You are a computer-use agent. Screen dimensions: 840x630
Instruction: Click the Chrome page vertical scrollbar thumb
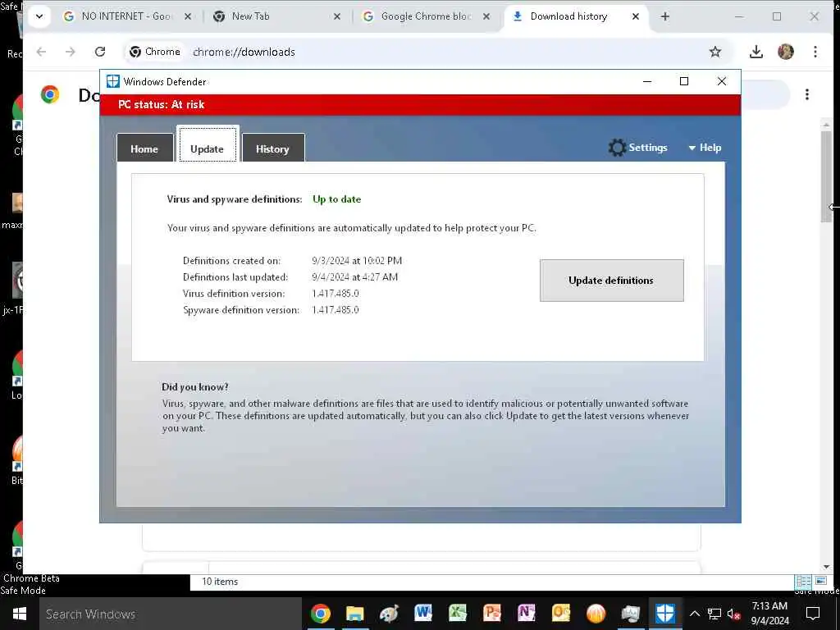point(825,176)
